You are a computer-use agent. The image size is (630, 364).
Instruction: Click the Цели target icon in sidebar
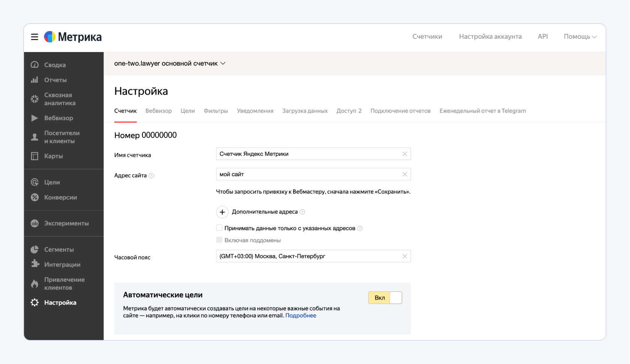[34, 182]
